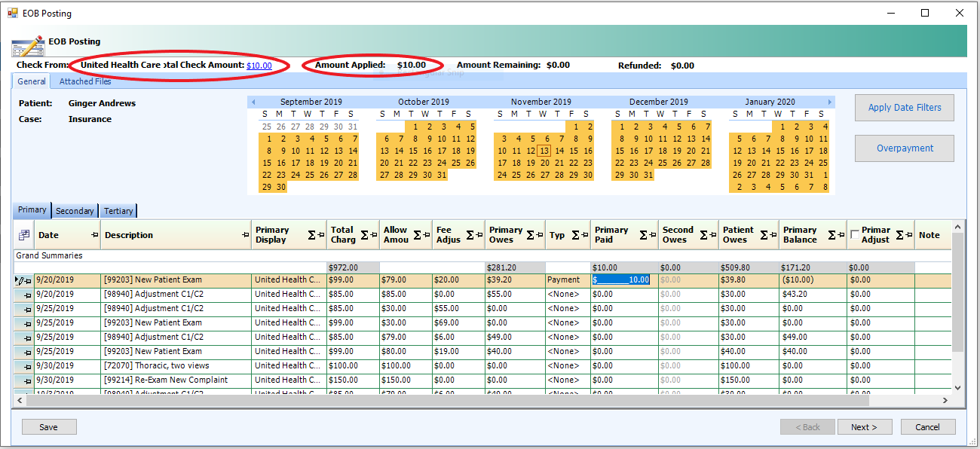980x449 pixels.
Task: Click the $972.00 grand summary total
Action: click(x=353, y=267)
